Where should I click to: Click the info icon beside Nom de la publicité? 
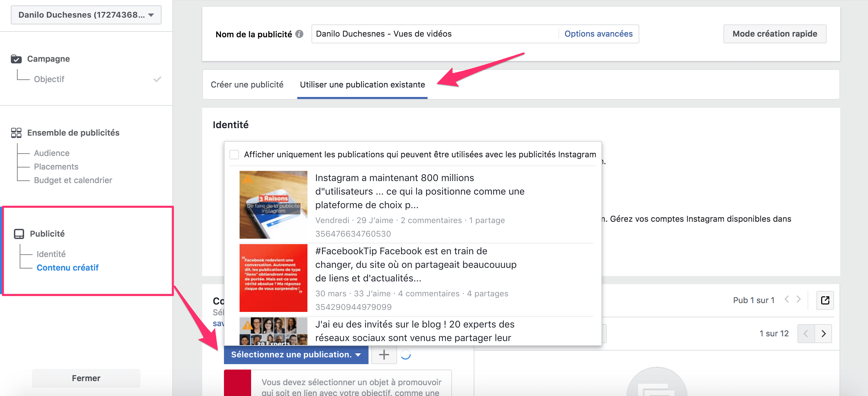299,34
